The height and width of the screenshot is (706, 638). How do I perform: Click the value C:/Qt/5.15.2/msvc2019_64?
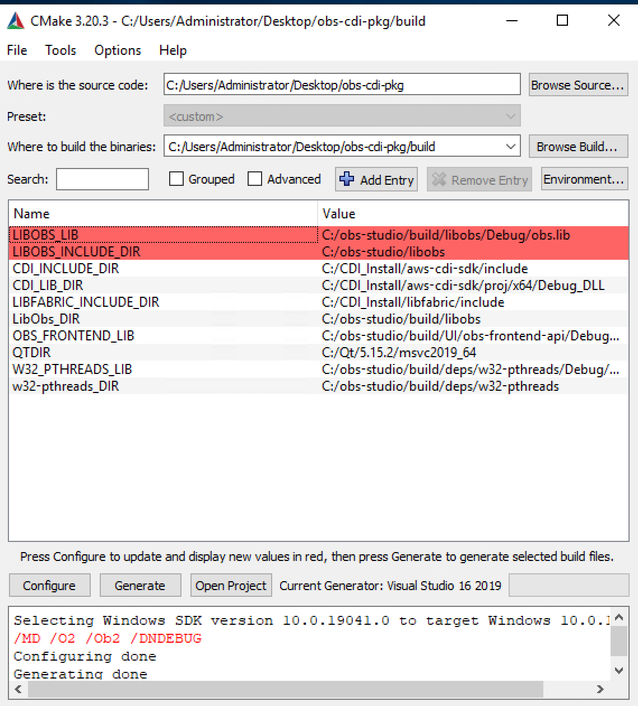399,353
